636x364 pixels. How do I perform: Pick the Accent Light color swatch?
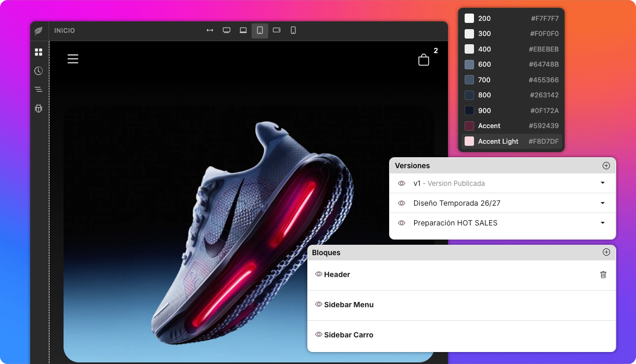[469, 141]
